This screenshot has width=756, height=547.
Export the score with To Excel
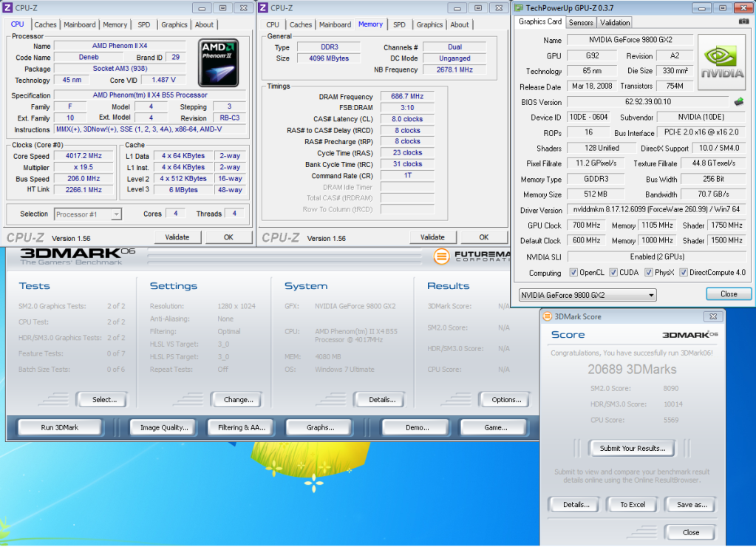(632, 505)
